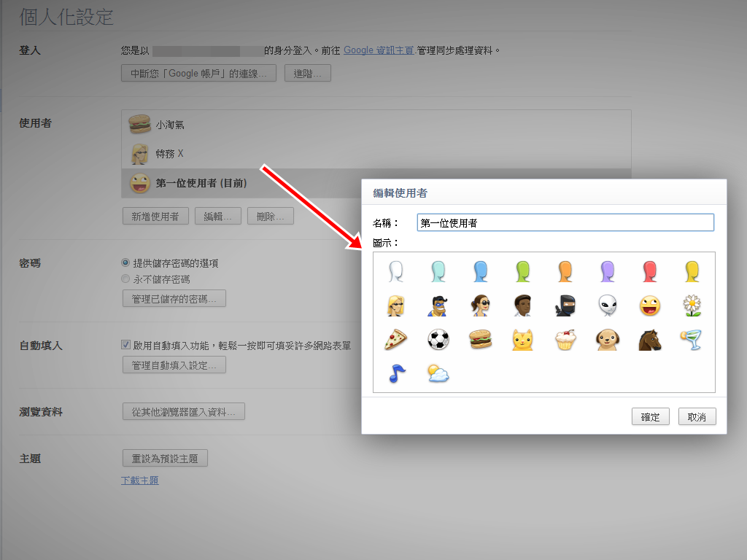The height and width of the screenshot is (560, 747).
Task: Choose the woman with sunglasses avatar
Action: (481, 306)
